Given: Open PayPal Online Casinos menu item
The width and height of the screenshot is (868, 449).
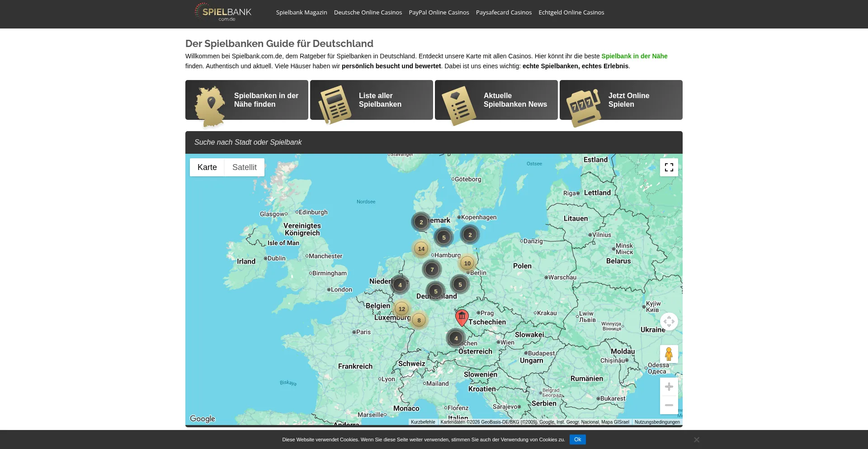Looking at the screenshot, I should [x=439, y=13].
